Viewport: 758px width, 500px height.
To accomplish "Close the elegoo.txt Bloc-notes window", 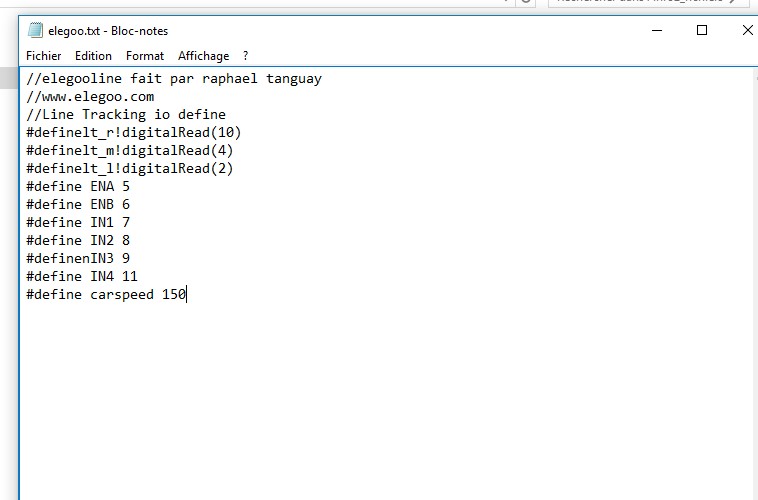I will (x=747, y=30).
